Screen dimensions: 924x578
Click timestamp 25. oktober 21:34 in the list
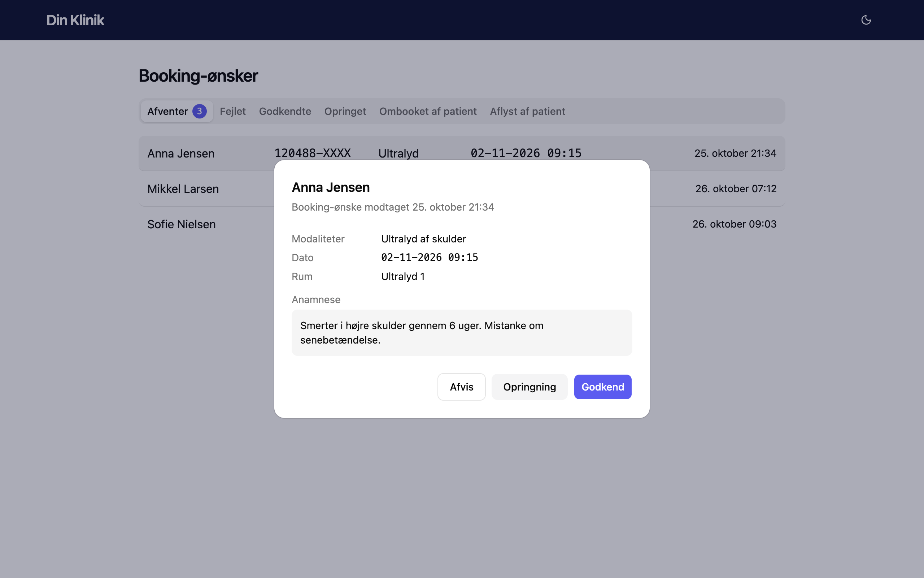pyautogui.click(x=735, y=153)
